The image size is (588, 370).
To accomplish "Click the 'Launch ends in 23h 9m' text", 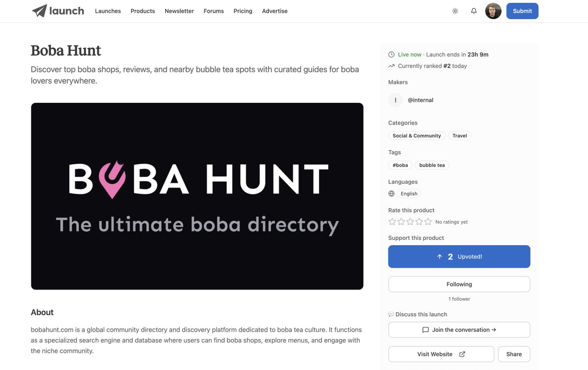I will (457, 55).
